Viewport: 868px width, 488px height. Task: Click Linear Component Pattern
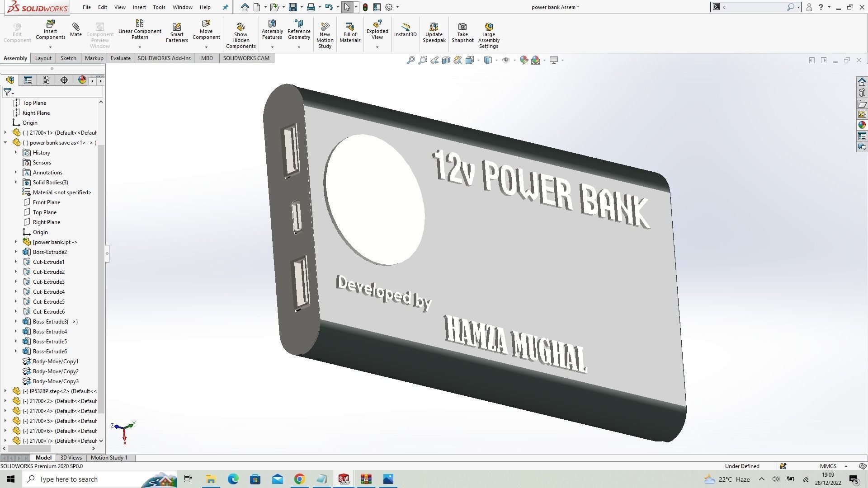[x=139, y=30]
